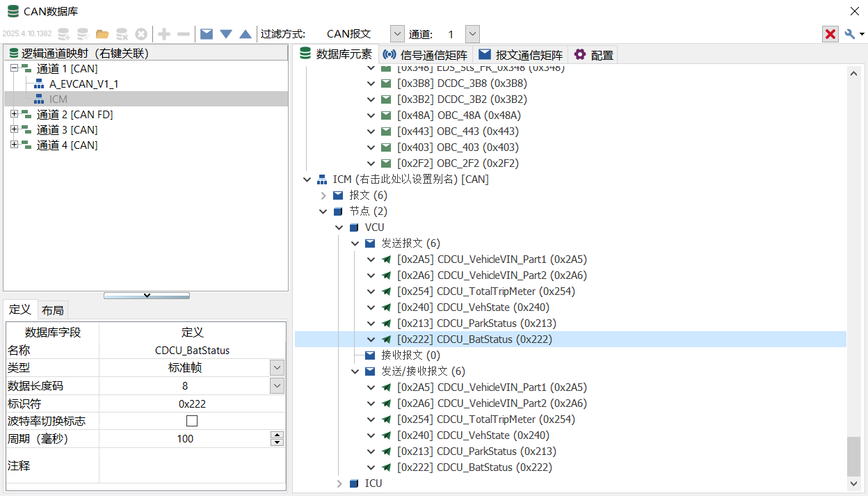Increase the 周期 value with up arrow
868x496 pixels.
[x=278, y=435]
